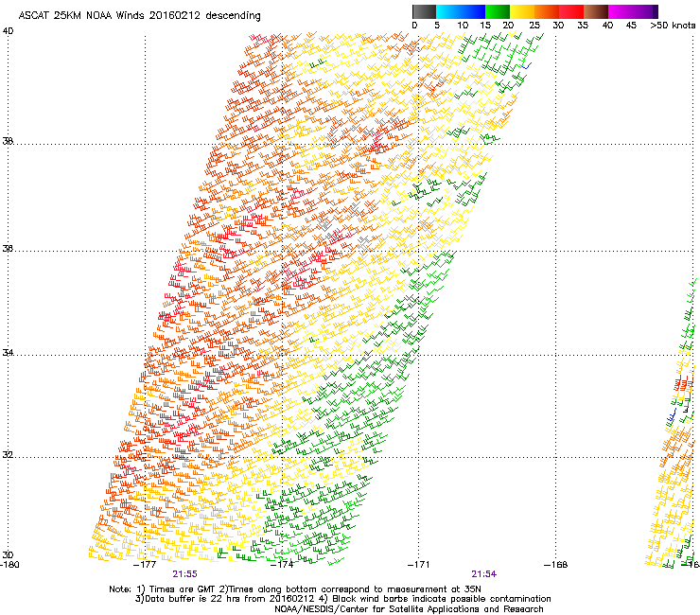The image size is (700, 615).
Task: Click the longitude '-174' axis label
Action: [x=282, y=565]
